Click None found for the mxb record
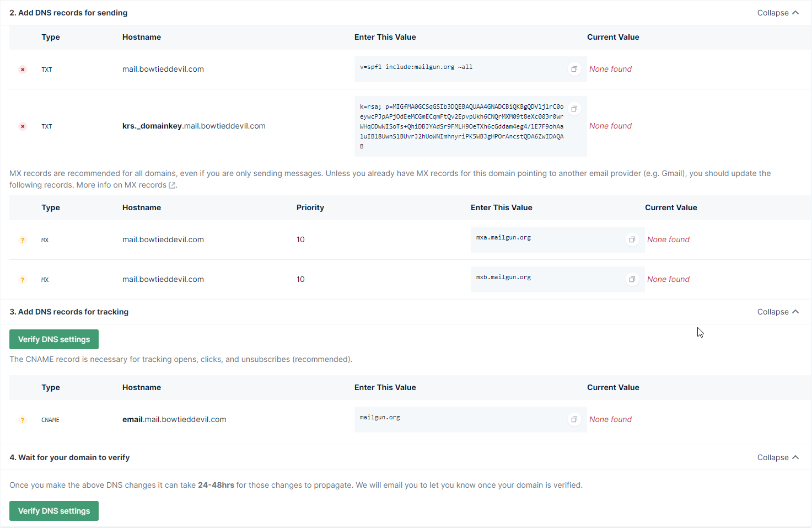The height and width of the screenshot is (528, 812). [668, 279]
